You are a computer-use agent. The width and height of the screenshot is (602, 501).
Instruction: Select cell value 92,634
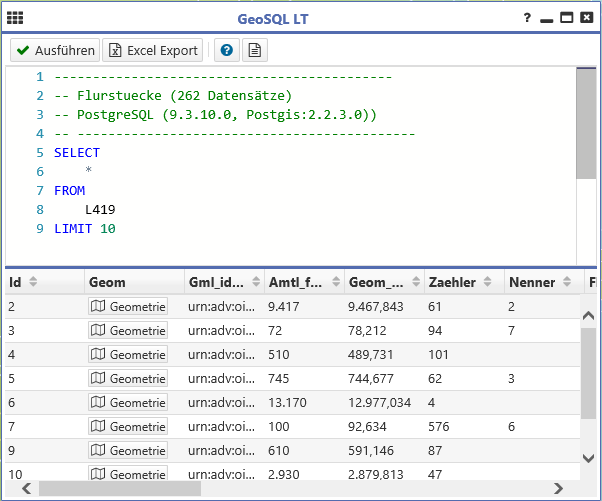coord(367,427)
